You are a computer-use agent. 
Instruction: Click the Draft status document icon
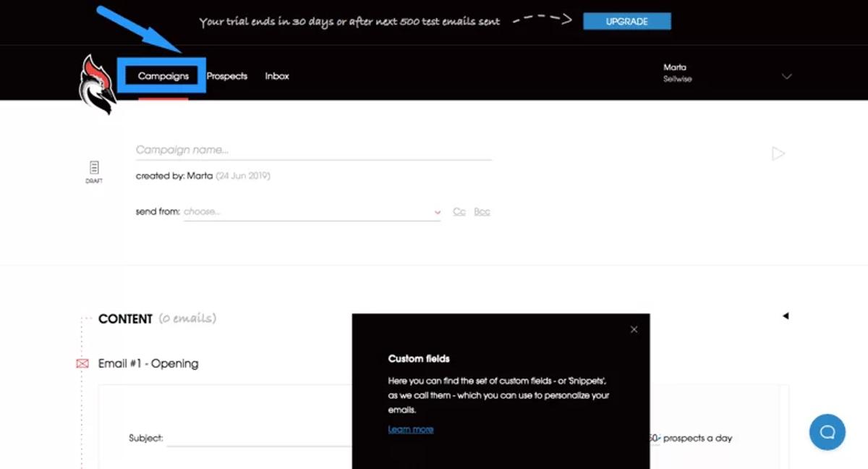[94, 167]
